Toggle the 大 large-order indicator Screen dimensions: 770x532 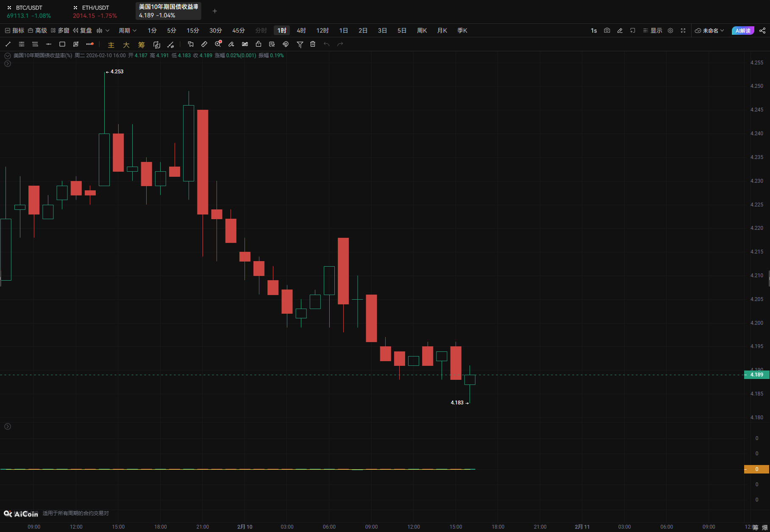[x=126, y=45]
